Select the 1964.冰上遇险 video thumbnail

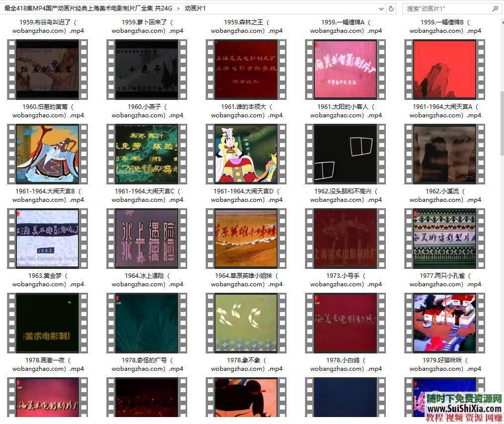click(x=146, y=239)
